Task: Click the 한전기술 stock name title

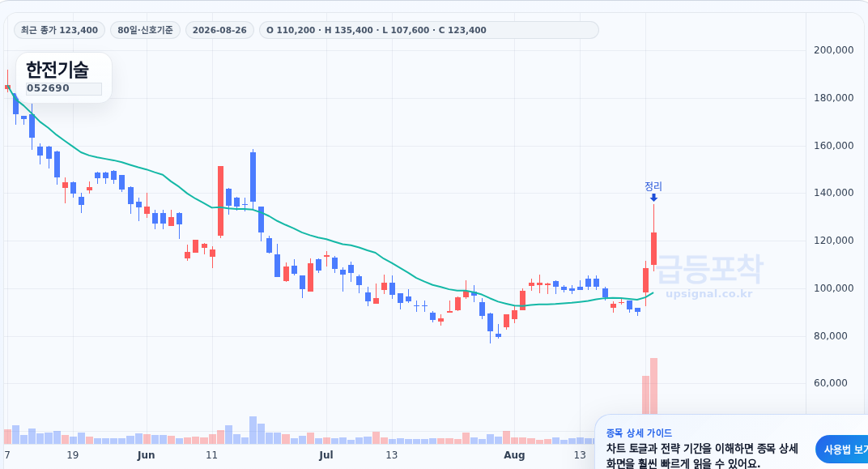Action: click(57, 69)
